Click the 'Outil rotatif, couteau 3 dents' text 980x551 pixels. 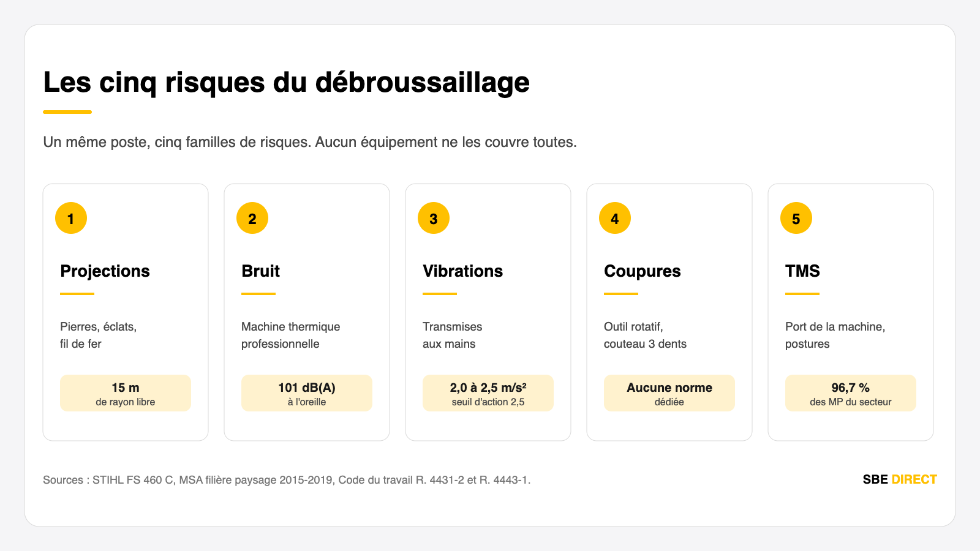point(645,335)
